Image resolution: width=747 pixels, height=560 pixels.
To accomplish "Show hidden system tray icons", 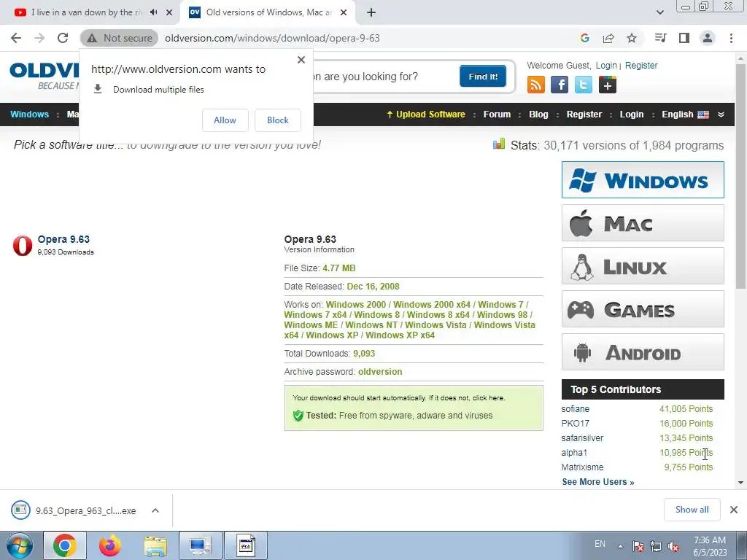I will coord(620,547).
